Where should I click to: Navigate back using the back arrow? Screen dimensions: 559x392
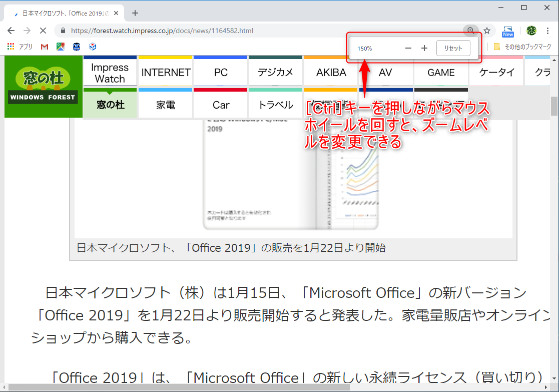click(11, 31)
